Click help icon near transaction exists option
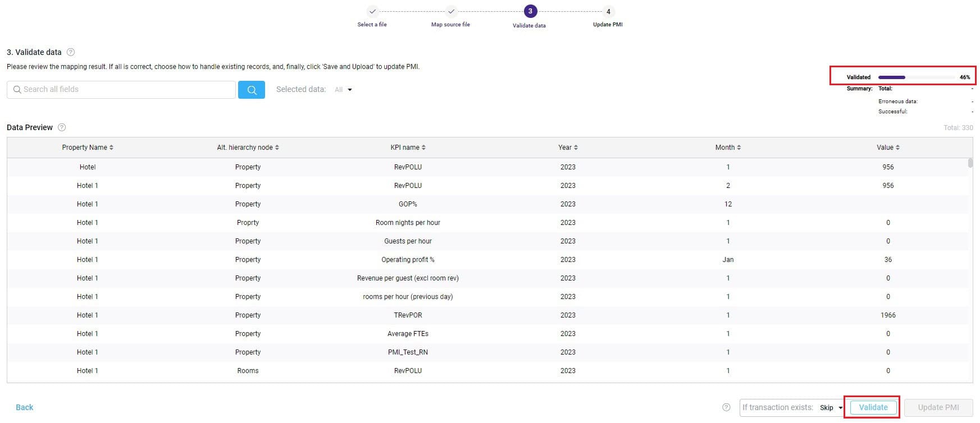The height and width of the screenshot is (423, 980). click(726, 407)
